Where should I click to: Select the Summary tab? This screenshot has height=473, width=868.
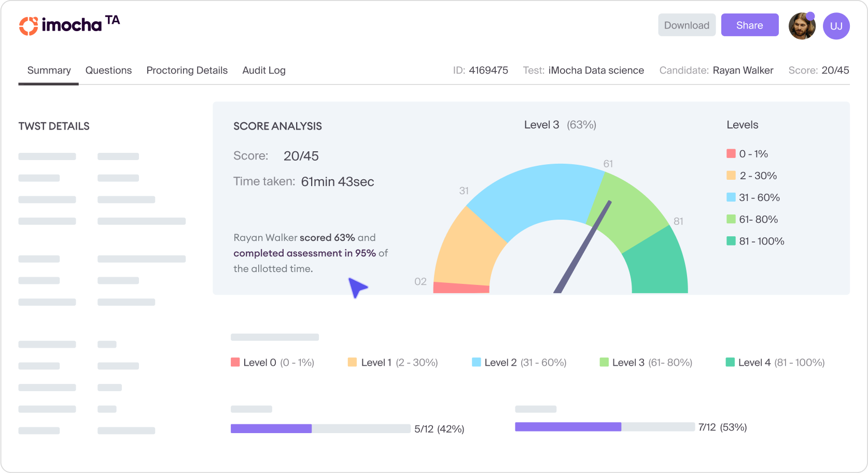pos(49,70)
